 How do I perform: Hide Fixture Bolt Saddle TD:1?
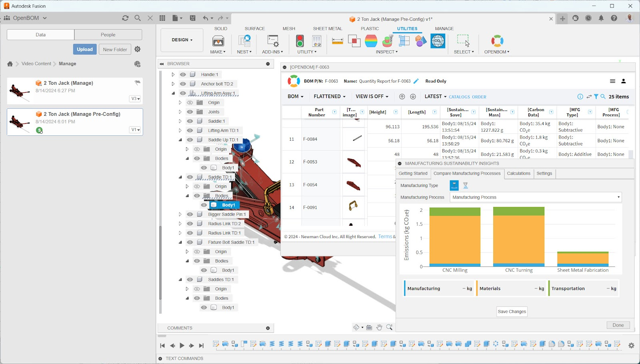pyautogui.click(x=190, y=243)
